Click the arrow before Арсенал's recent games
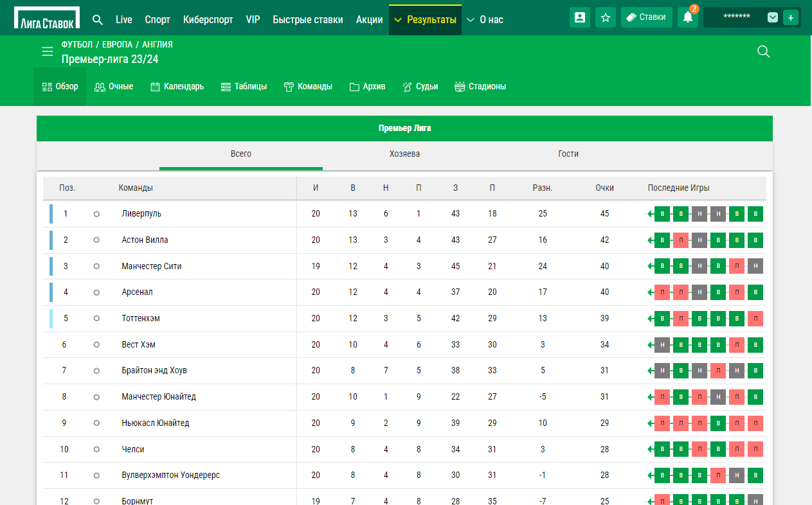The image size is (812, 505). point(650,292)
